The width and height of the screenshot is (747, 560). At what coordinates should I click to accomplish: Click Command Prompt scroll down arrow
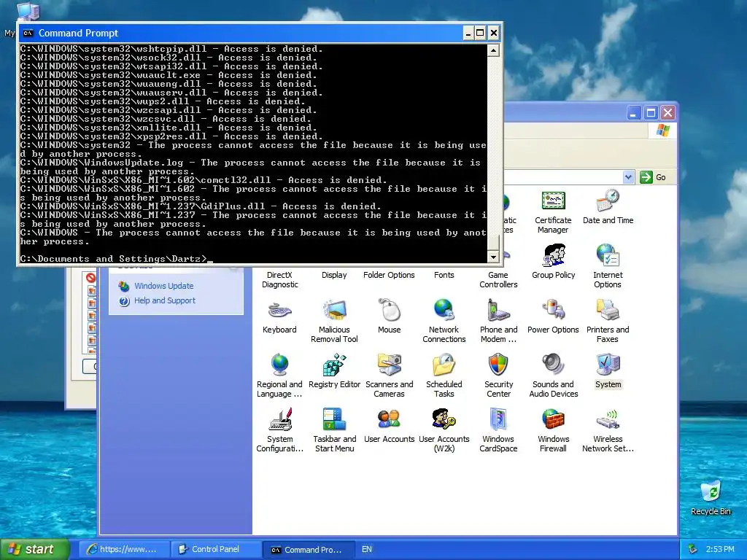[x=494, y=257]
